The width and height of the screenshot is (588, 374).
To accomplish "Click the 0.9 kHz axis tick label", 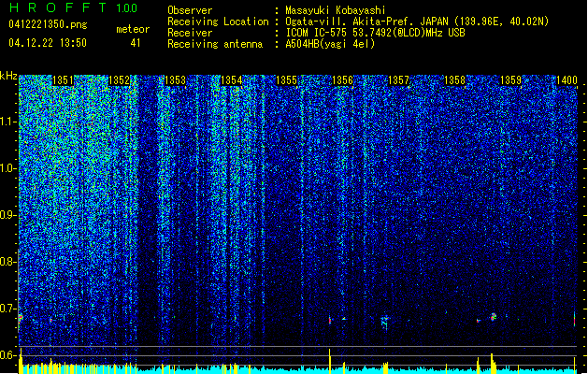I will [x=7, y=215].
